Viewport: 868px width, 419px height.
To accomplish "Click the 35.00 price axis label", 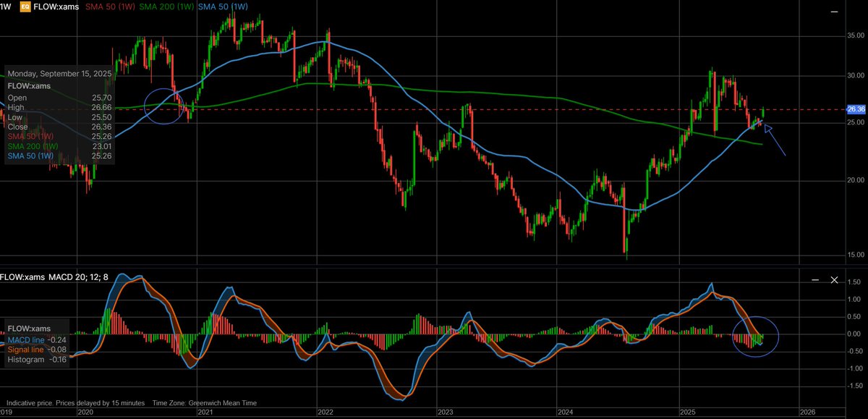I will coord(856,35).
